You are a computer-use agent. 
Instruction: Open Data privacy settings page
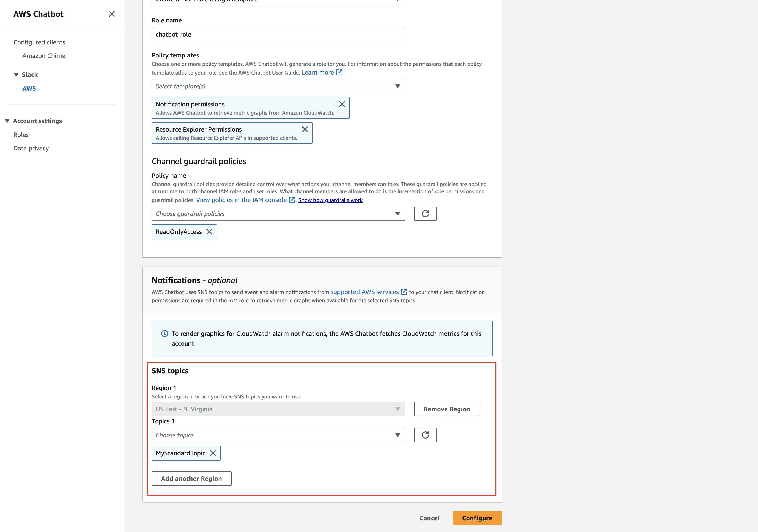click(31, 148)
